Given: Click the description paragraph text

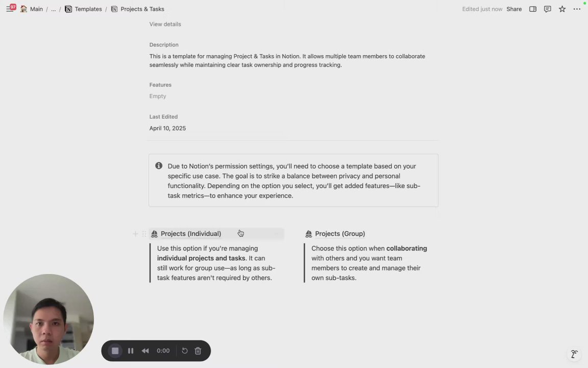Looking at the screenshot, I should (x=287, y=60).
